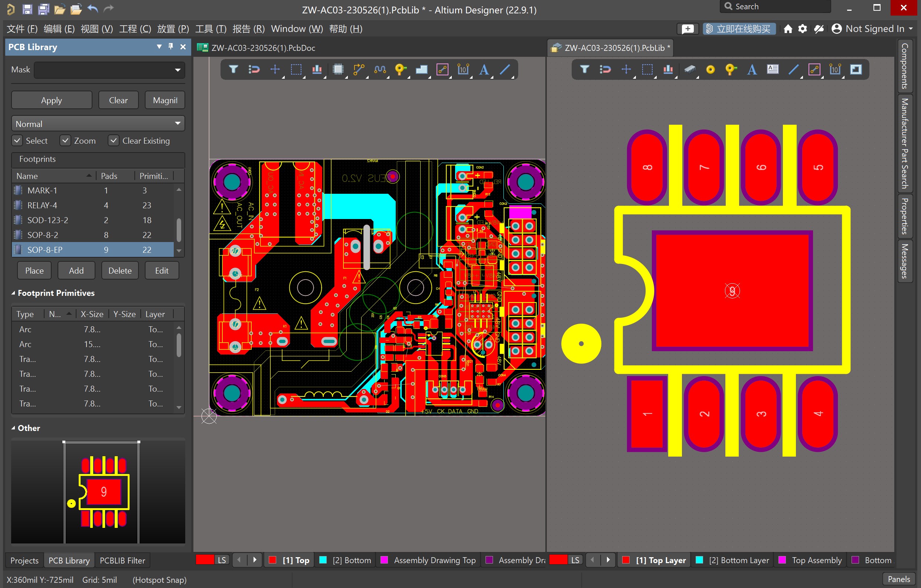Disable the Clear Existing checkbox
The height and width of the screenshot is (588, 921).
coord(114,141)
